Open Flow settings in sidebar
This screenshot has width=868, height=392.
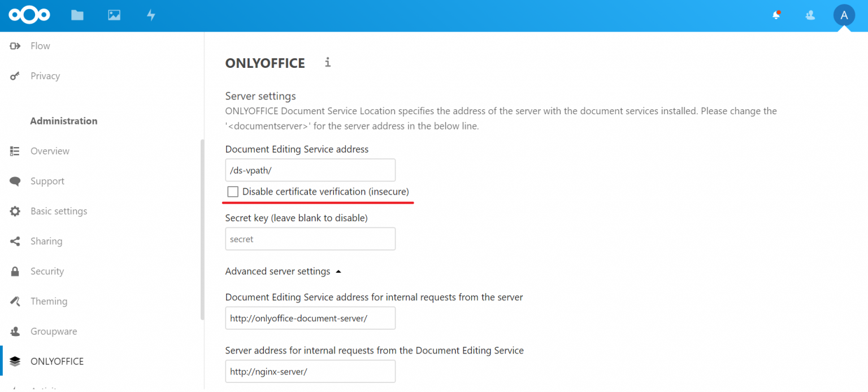point(40,46)
